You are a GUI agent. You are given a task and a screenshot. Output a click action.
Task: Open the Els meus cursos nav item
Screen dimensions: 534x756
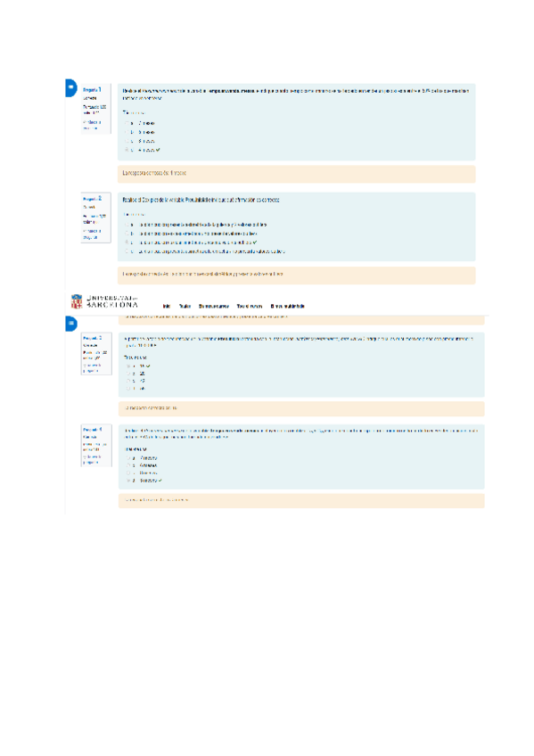pyautogui.click(x=214, y=306)
